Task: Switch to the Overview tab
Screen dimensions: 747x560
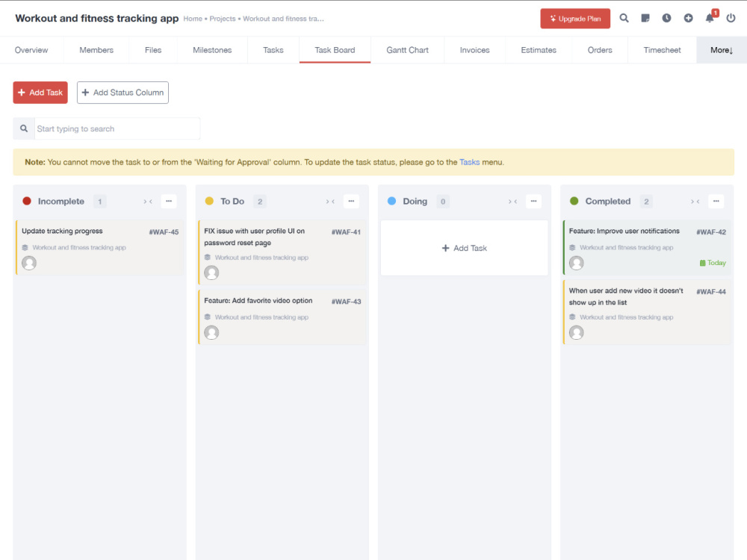Action: [31, 50]
